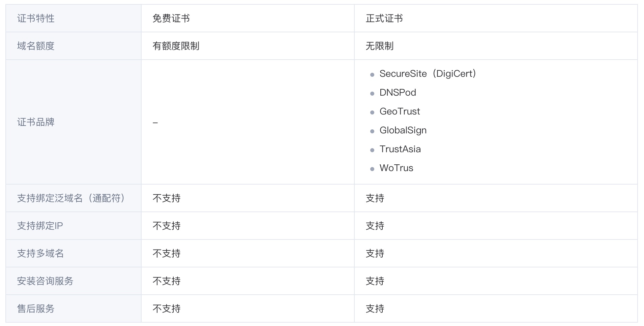
Task: Click the 免费证书 column header
Action: click(171, 18)
